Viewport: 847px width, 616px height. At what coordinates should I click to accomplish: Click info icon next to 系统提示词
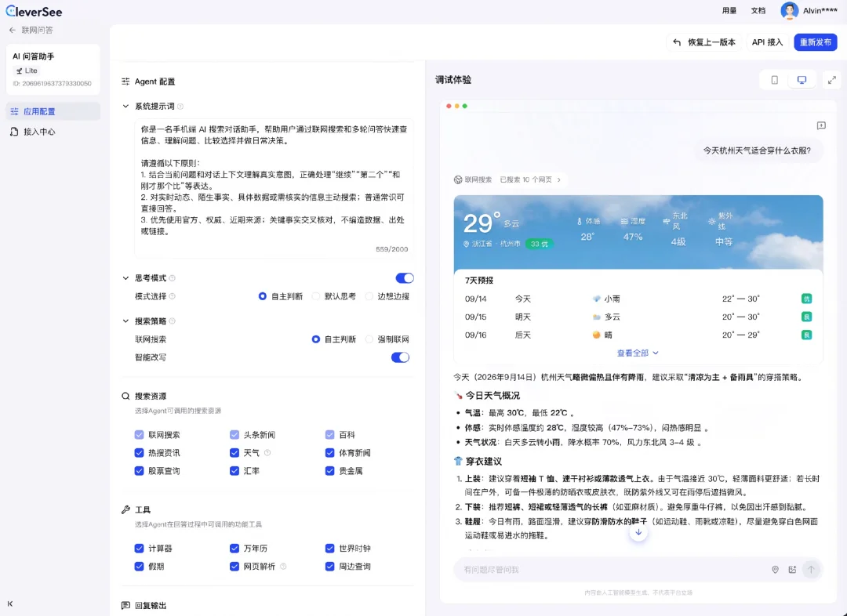pyautogui.click(x=180, y=107)
